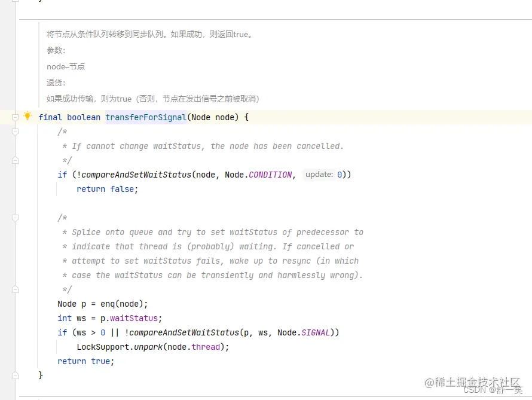Click the 'return true;' statement

pyautogui.click(x=86, y=361)
